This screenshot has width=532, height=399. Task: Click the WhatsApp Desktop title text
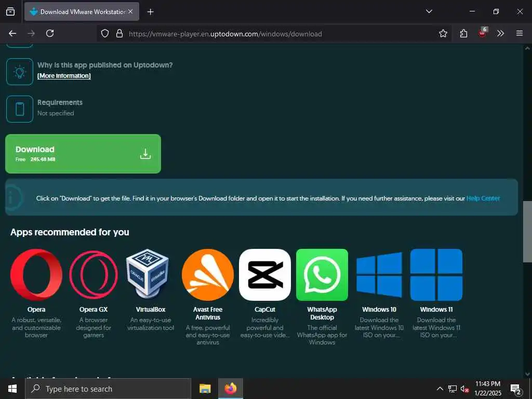[322, 313]
